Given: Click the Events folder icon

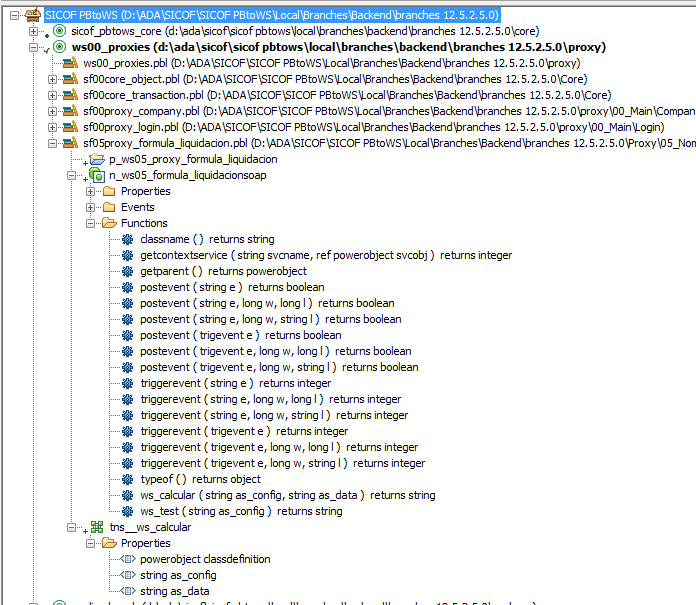Looking at the screenshot, I should point(108,207).
